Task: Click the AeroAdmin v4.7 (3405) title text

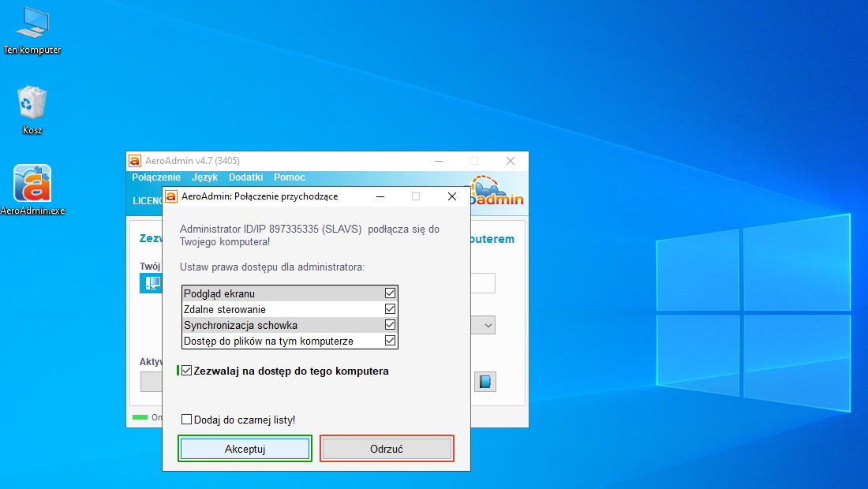Action: coord(192,161)
